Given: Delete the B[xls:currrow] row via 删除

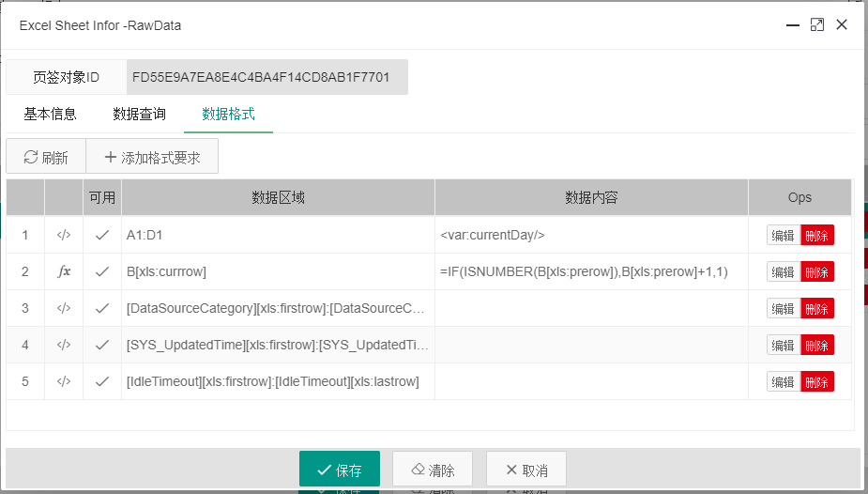Looking at the screenshot, I should coord(817,272).
